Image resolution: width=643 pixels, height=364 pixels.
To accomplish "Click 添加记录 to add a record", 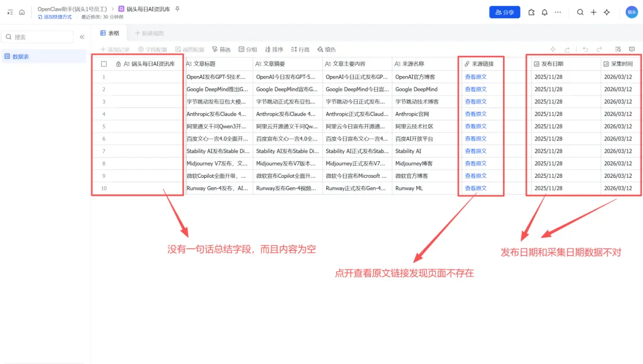I will point(115,49).
